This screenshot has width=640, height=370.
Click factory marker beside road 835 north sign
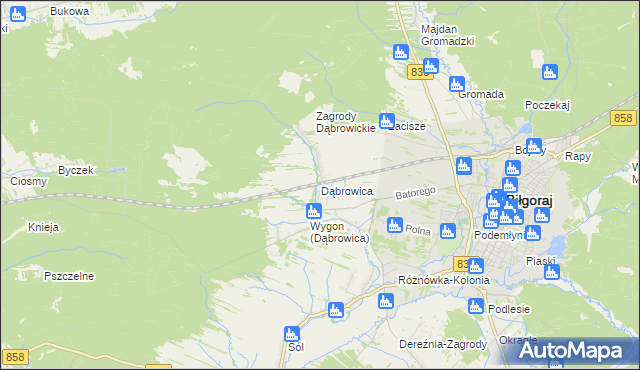click(431, 66)
